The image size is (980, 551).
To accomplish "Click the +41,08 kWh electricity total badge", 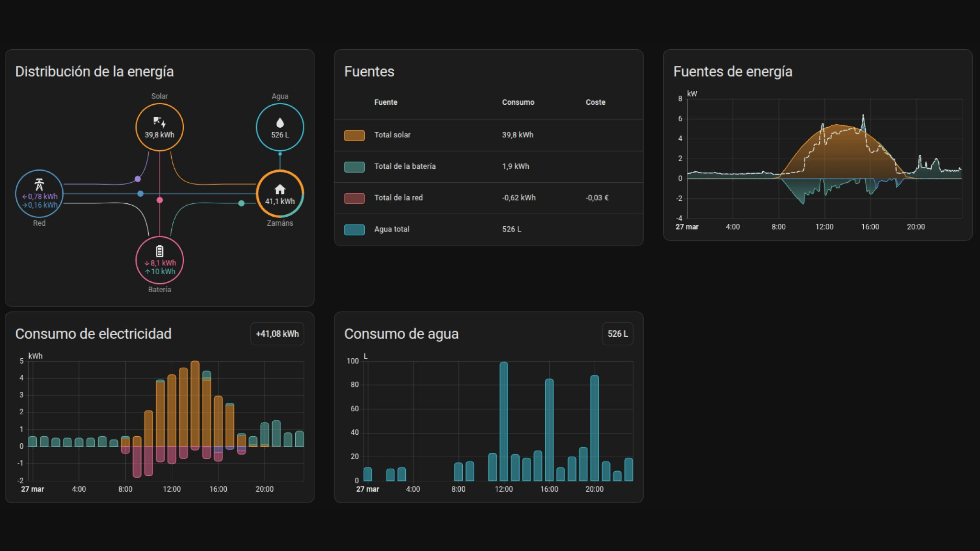I will click(x=277, y=334).
